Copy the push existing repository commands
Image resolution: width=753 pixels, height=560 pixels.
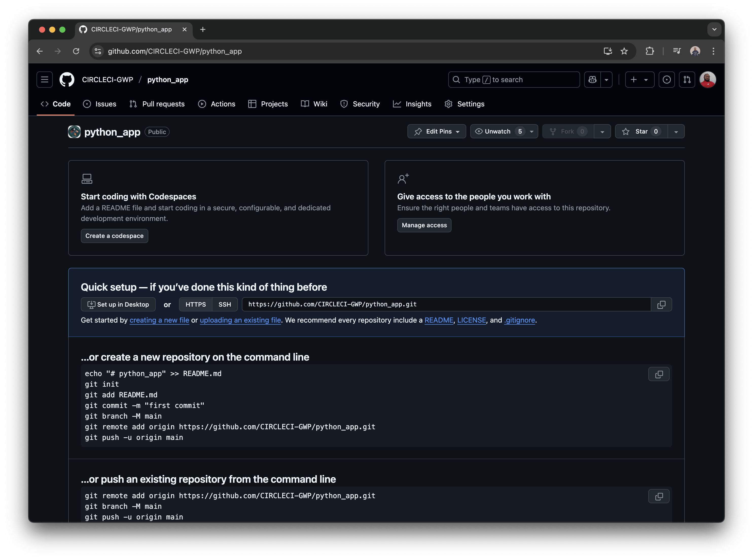(x=659, y=496)
